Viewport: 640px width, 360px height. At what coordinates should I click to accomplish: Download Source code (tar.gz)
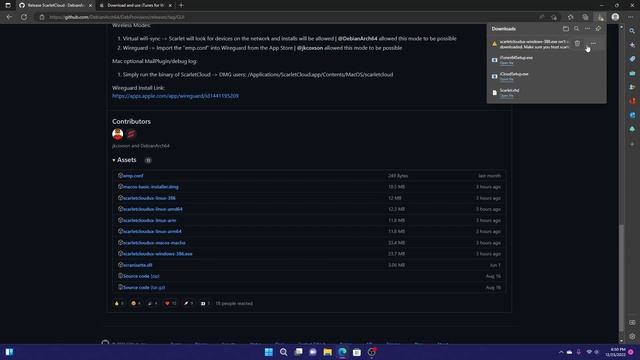click(x=144, y=287)
